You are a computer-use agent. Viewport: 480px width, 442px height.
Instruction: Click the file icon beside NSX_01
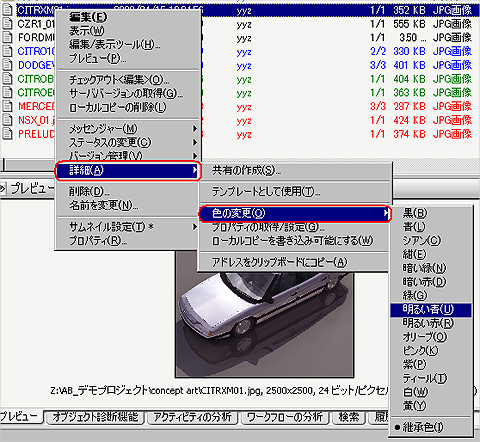[x=7, y=120]
